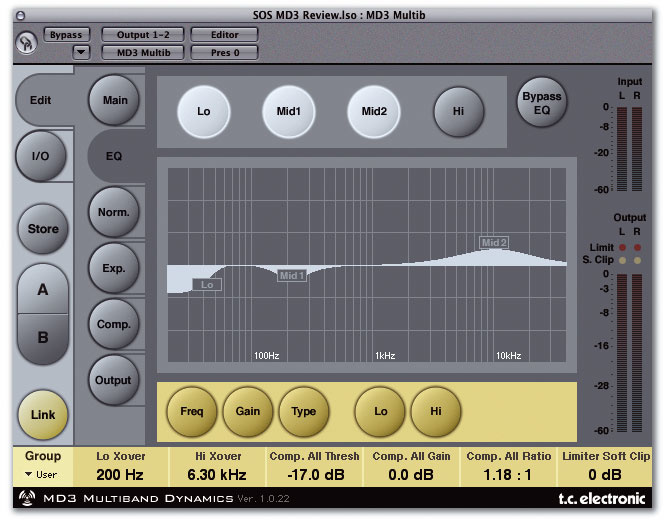Click the left S. Clip indicator LED
Viewport: 668px width, 526px height.
(x=622, y=260)
